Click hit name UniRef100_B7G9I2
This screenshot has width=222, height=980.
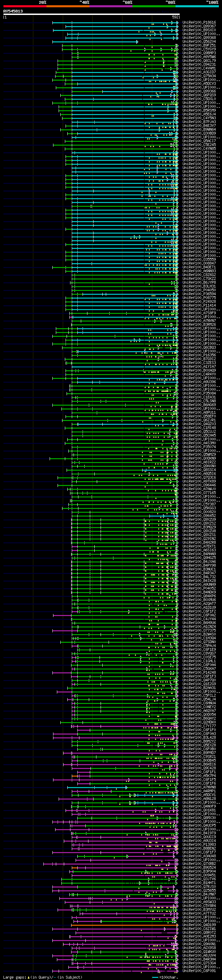pos(199,359)
